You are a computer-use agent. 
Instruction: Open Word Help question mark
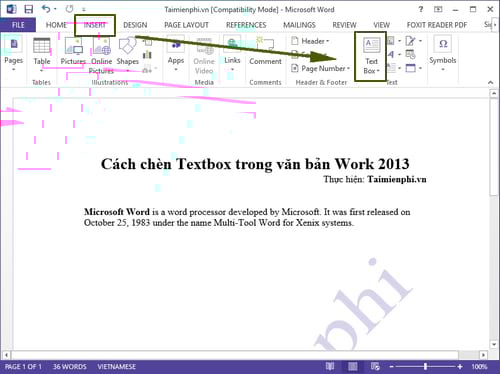[421, 9]
